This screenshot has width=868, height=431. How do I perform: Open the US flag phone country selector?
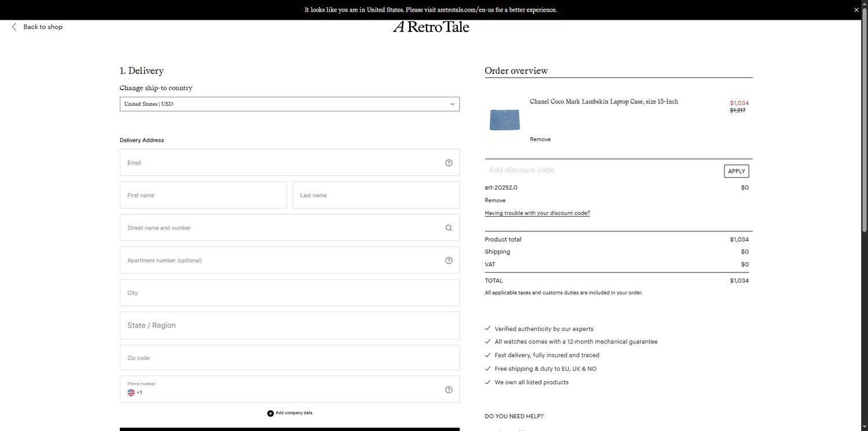[x=131, y=392]
